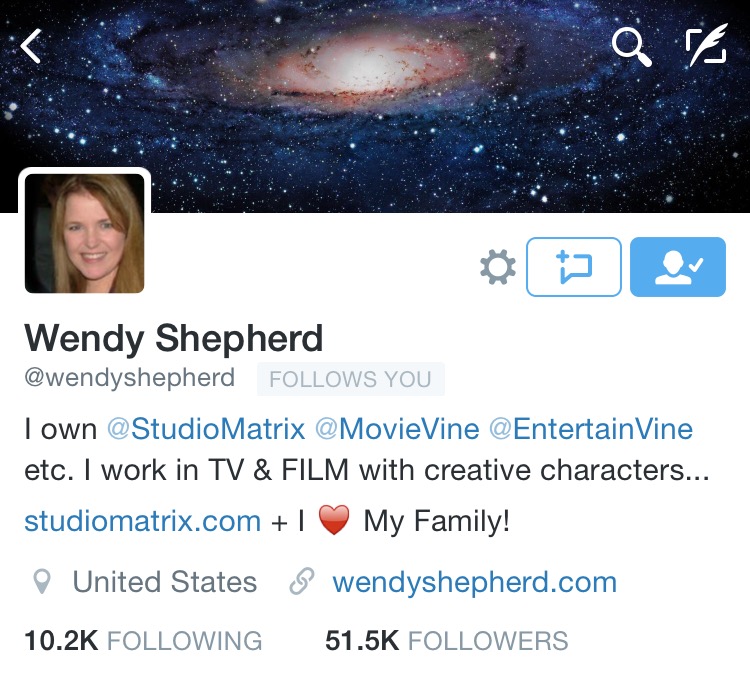Open the search magnifier icon
This screenshot has width=750, height=675.
click(631, 46)
